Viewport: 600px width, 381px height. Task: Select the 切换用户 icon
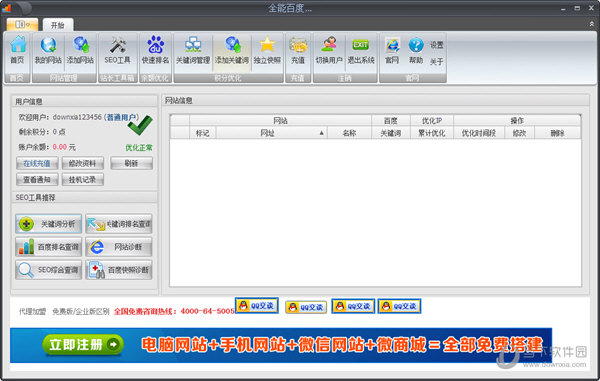pos(329,50)
